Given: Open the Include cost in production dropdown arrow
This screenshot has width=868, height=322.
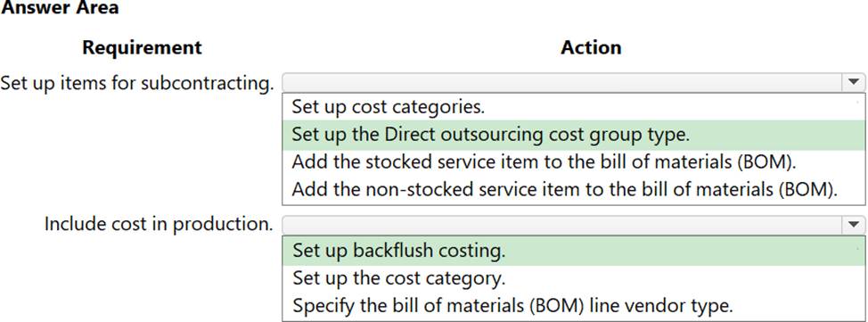Looking at the screenshot, I should [x=853, y=224].
